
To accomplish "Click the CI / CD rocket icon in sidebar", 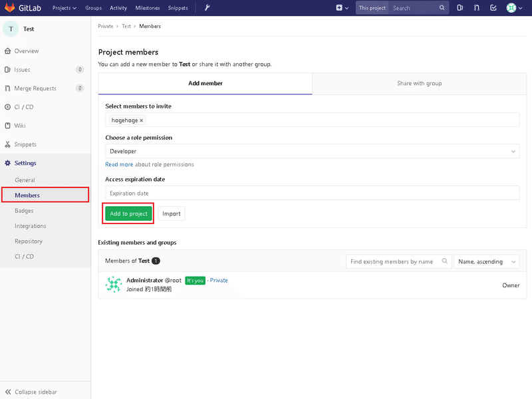I will tap(7, 107).
